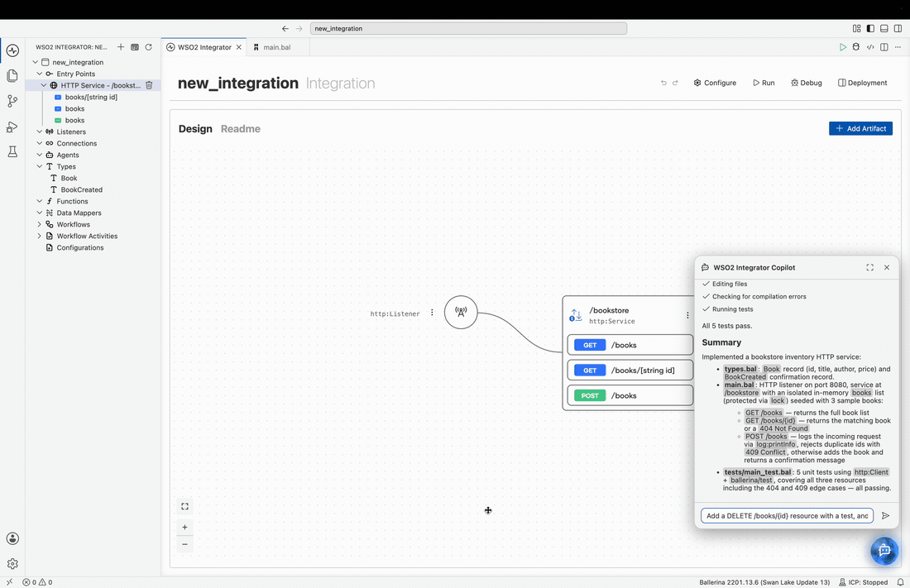Open the /bookstore service options menu
910x588 pixels.
click(x=687, y=315)
